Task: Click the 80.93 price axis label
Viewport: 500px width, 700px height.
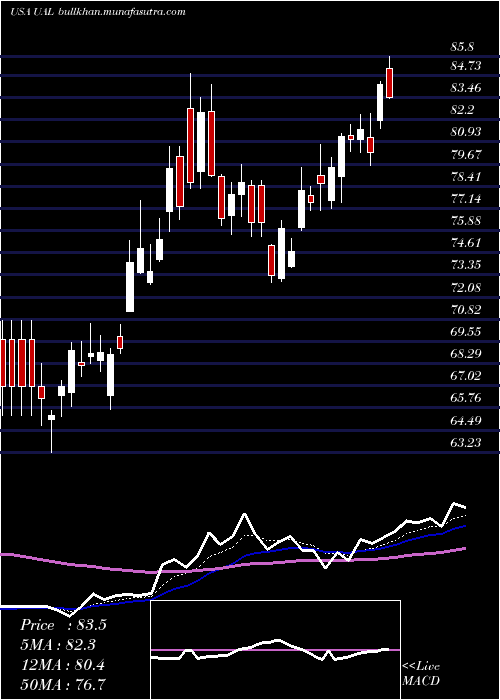Action: point(466,132)
